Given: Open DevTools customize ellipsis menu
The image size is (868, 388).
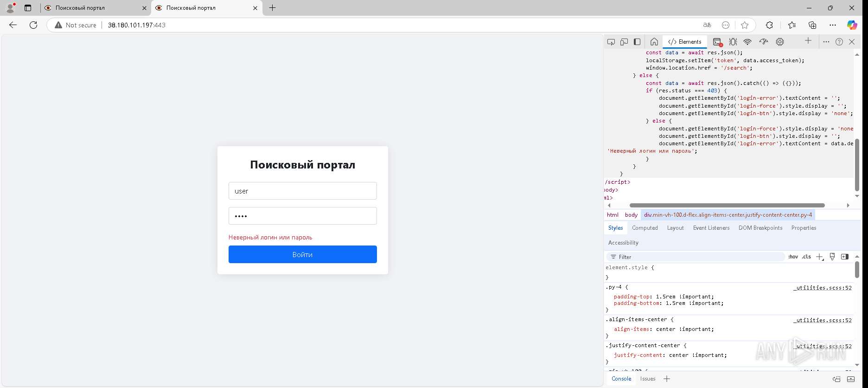Looking at the screenshot, I should [826, 42].
